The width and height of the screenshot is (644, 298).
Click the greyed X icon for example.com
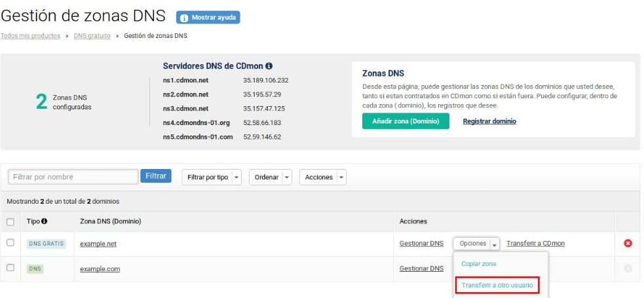pyautogui.click(x=628, y=269)
